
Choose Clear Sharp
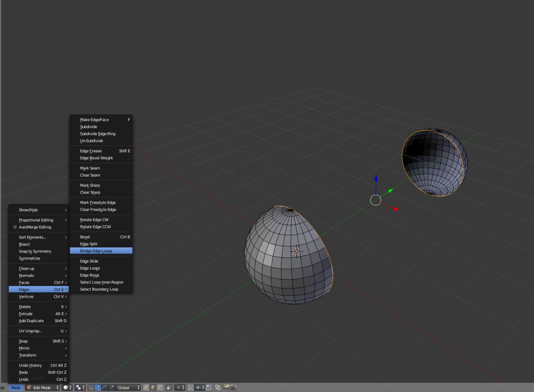(x=101, y=193)
